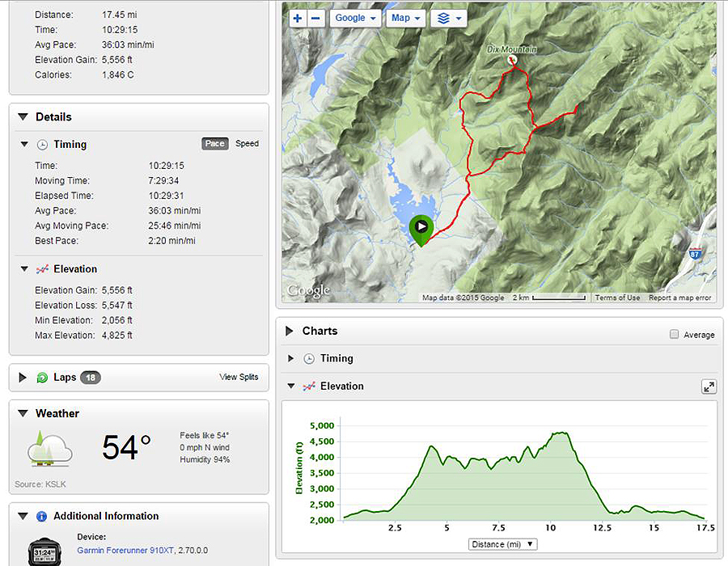Open the Google basemap dropdown
The width and height of the screenshot is (728, 566).
tap(355, 17)
